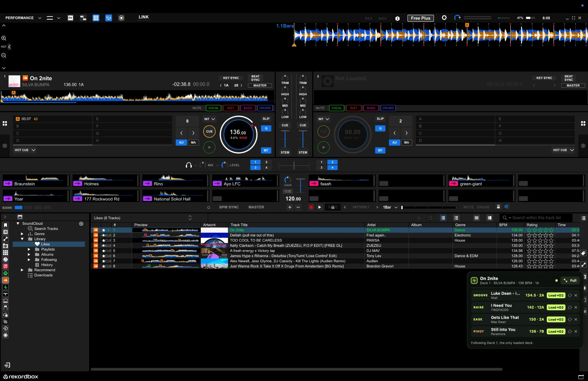
Task: Mute VOCAL stem on deck 1
Action: [x=213, y=108]
